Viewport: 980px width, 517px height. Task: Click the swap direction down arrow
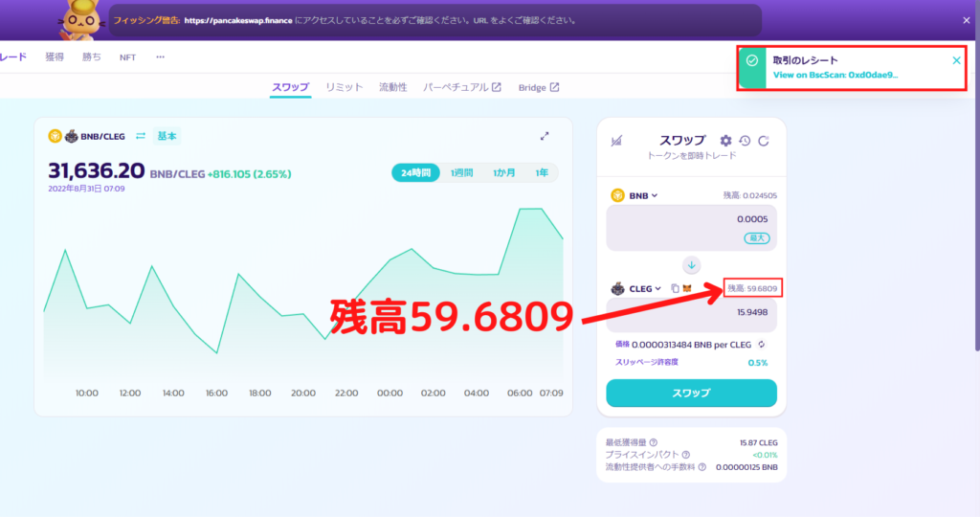(691, 265)
